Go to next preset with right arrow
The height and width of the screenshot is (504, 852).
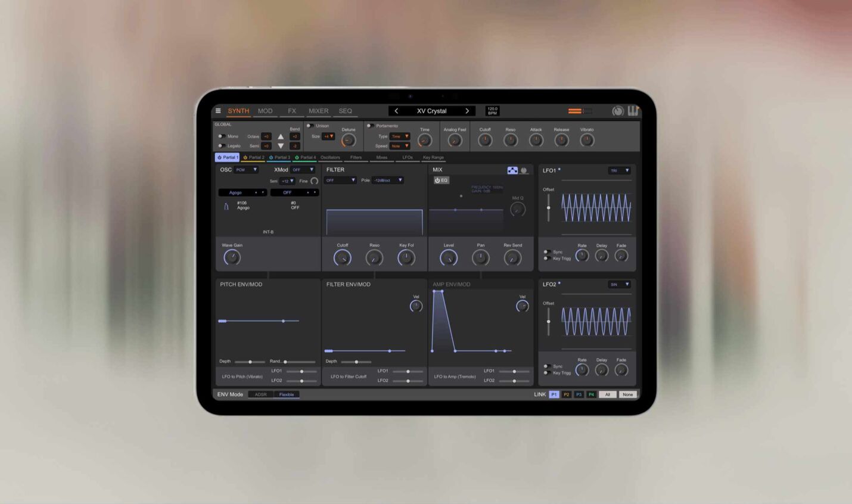point(467,111)
